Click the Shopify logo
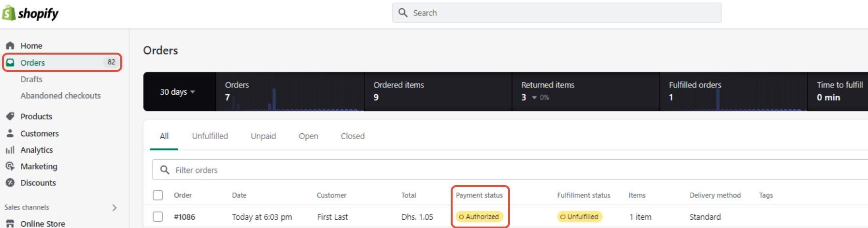 (30, 13)
